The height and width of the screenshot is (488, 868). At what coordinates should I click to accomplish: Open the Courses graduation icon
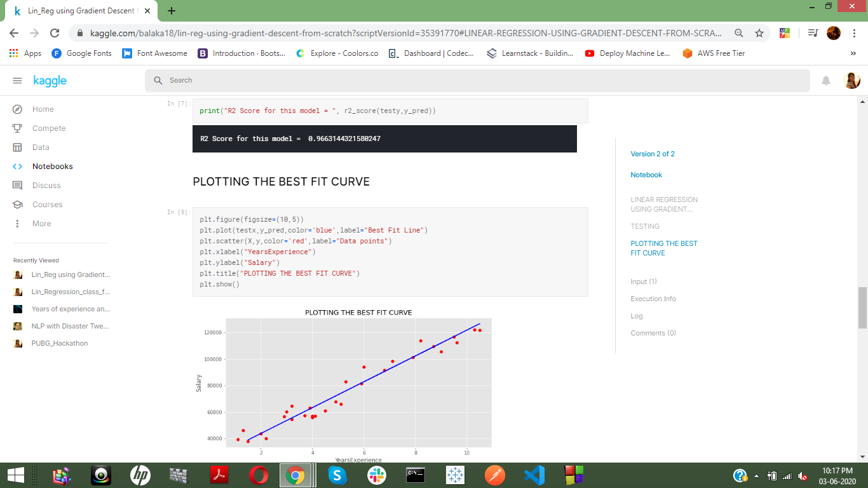click(x=17, y=204)
